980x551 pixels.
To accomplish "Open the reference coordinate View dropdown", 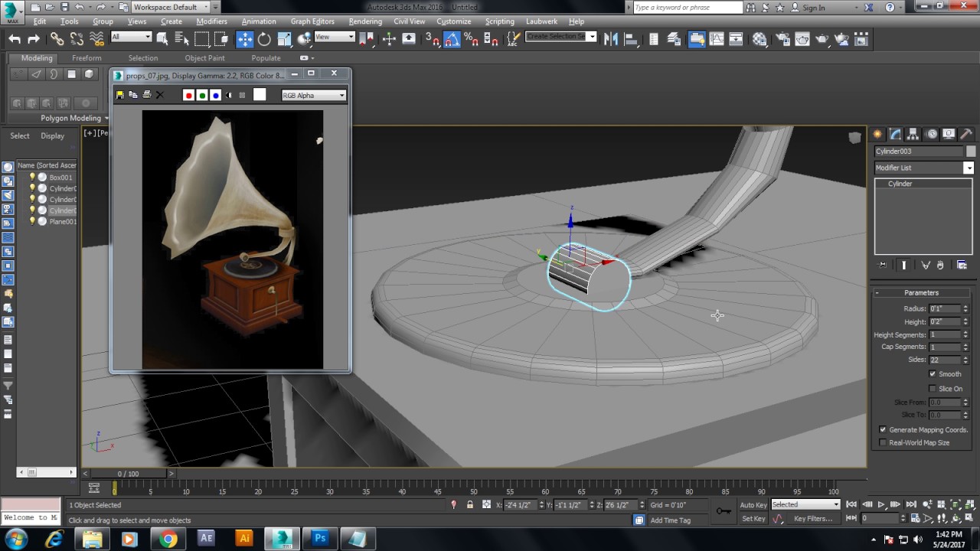I will [x=335, y=37].
